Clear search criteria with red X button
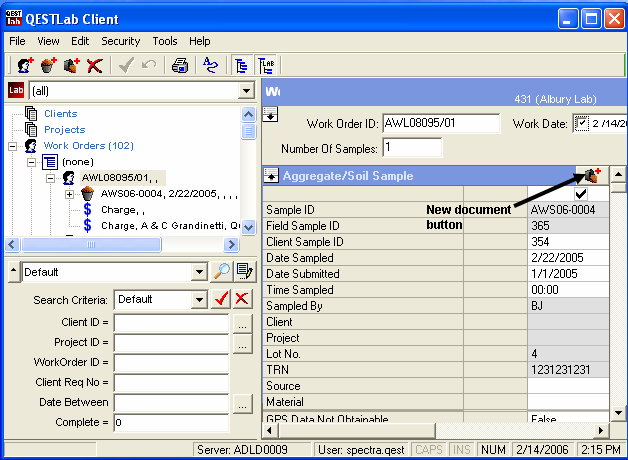The image size is (628, 460). (242, 299)
